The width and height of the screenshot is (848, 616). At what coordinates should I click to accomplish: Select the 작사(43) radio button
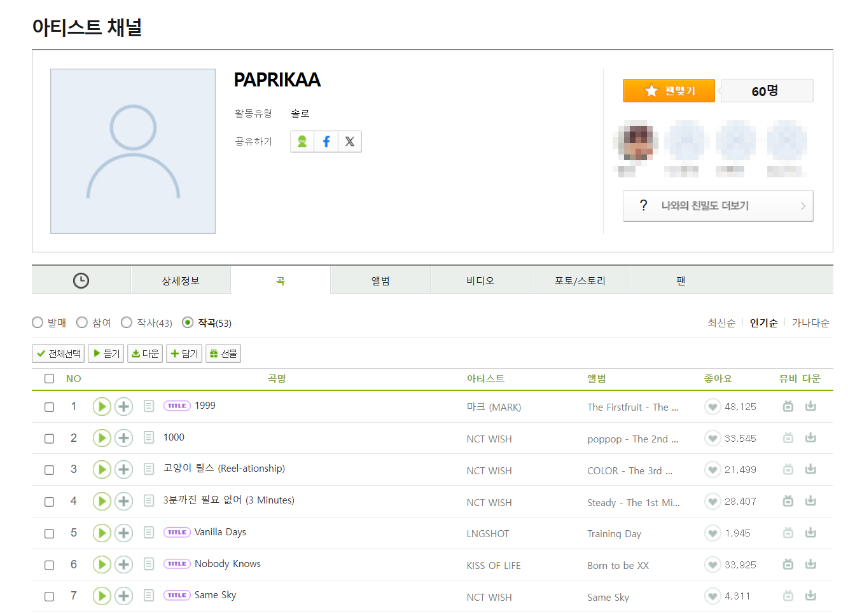tap(127, 323)
